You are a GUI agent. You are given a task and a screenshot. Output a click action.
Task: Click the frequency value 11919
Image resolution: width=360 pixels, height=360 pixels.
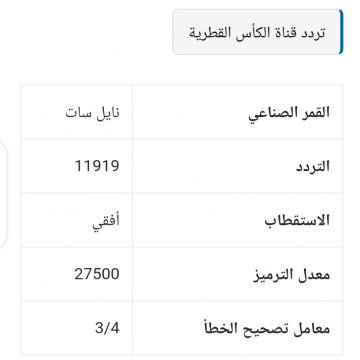point(97,166)
